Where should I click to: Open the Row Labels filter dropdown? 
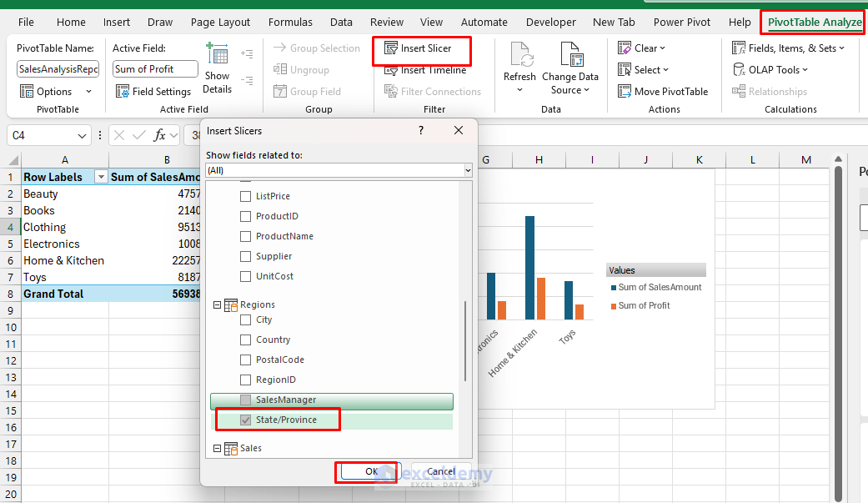pos(100,176)
